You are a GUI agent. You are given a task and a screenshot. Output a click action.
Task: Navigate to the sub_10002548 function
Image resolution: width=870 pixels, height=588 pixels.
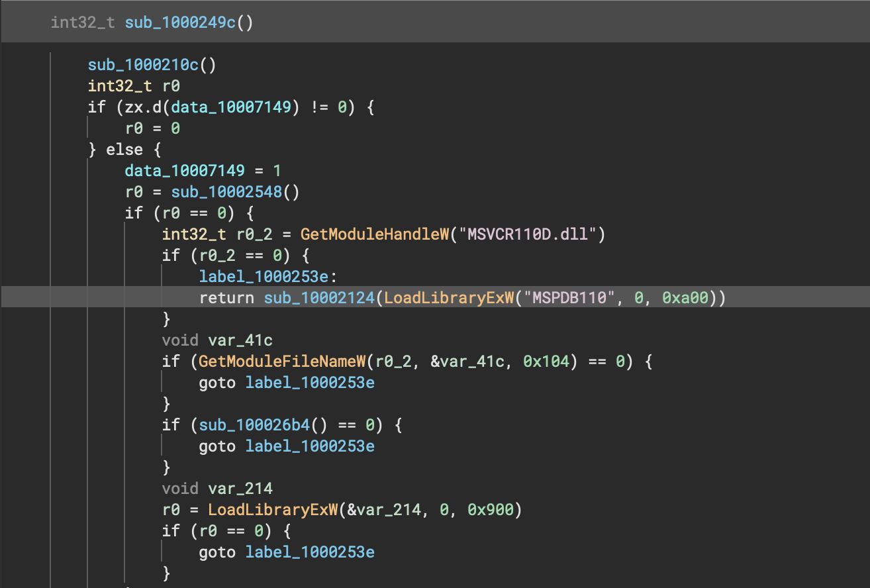click(226, 192)
